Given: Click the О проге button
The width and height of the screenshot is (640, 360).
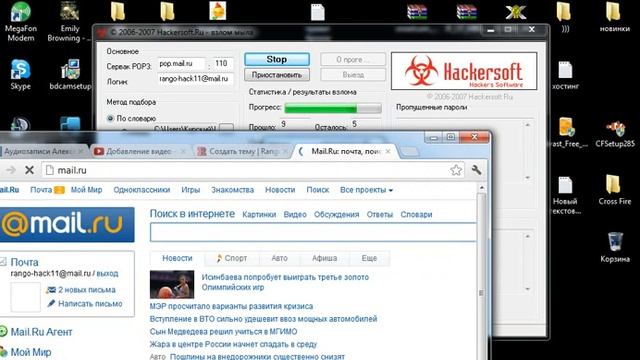Looking at the screenshot, I should 353,60.
